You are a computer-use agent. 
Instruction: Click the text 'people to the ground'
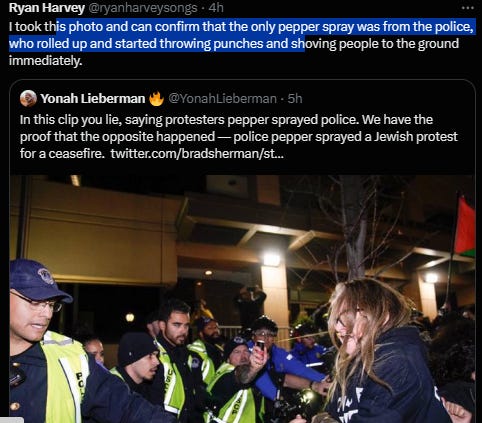(x=399, y=44)
